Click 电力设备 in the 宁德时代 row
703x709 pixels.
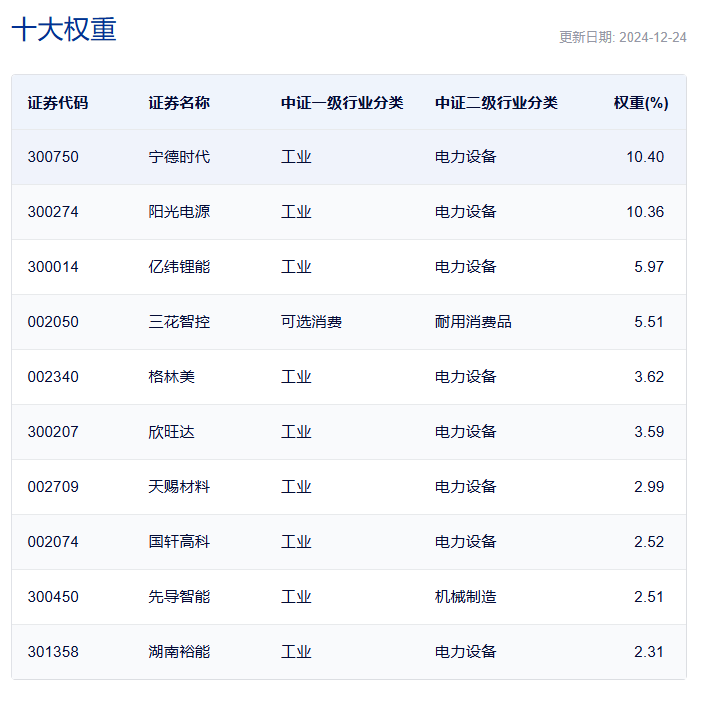tap(465, 157)
